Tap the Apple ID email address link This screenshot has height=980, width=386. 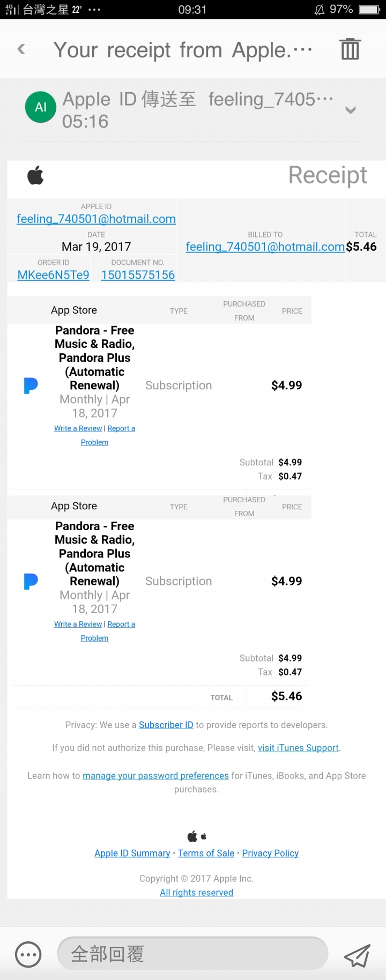(96, 219)
